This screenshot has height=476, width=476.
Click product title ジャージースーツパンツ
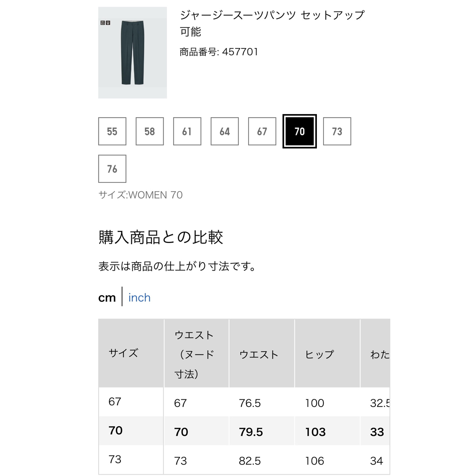[238, 15]
